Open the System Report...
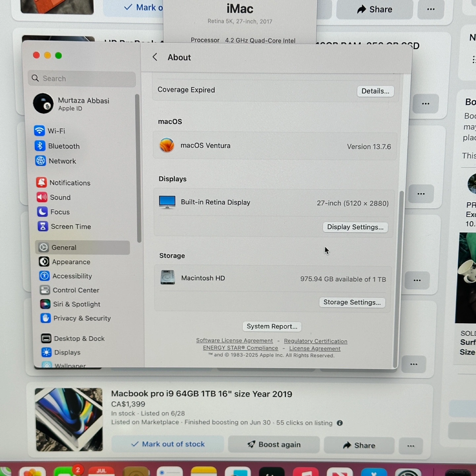Viewport: 476px width, 476px height. 272,326
